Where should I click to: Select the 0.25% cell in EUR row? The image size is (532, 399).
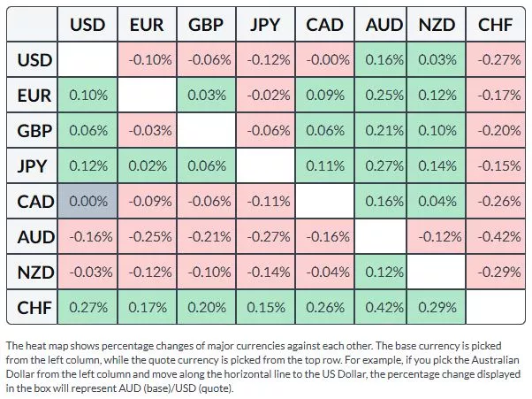tap(384, 96)
